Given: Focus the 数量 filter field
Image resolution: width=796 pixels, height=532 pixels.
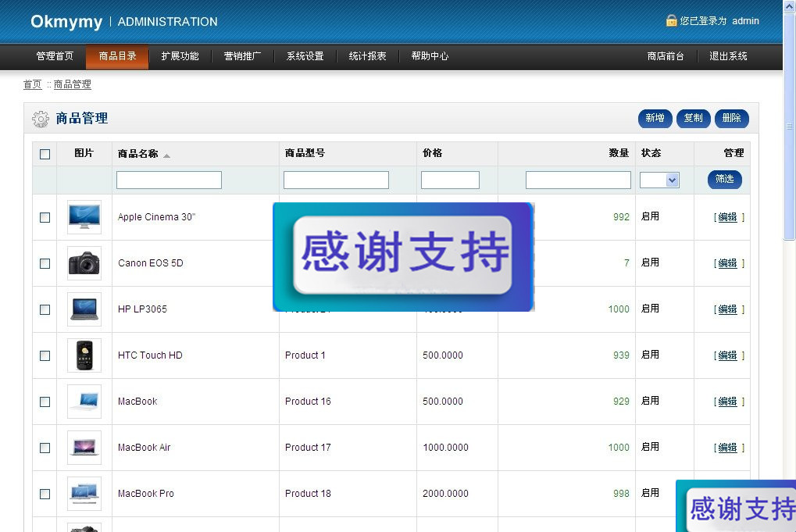Looking at the screenshot, I should 578,180.
